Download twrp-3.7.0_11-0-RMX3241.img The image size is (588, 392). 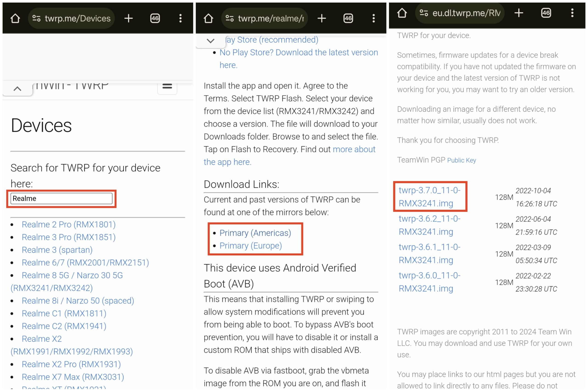point(429,197)
